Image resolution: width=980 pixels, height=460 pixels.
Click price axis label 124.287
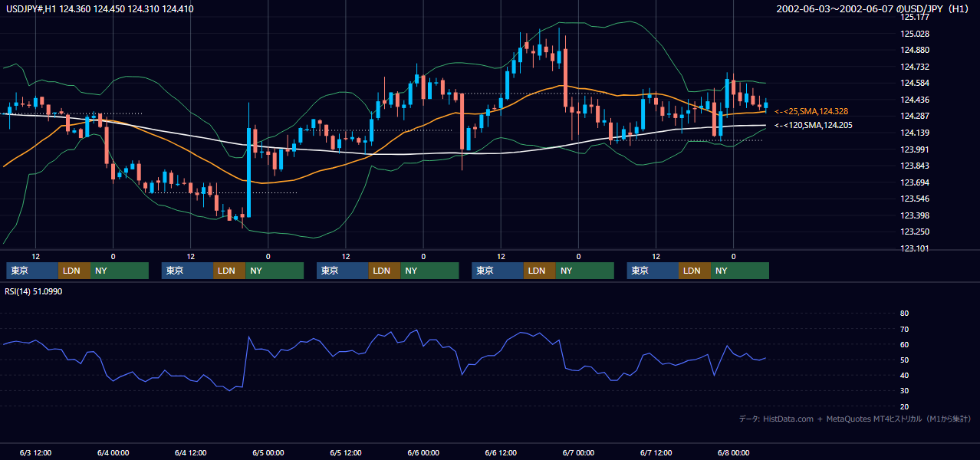tap(915, 116)
